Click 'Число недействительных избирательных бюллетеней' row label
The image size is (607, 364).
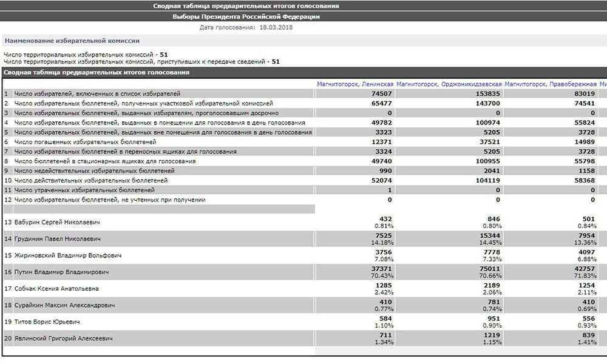tap(91, 171)
